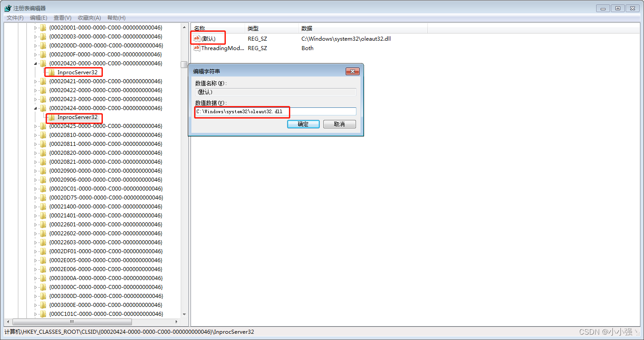Collapse the {00020424} registry key
The width and height of the screenshot is (644, 340).
coord(37,108)
